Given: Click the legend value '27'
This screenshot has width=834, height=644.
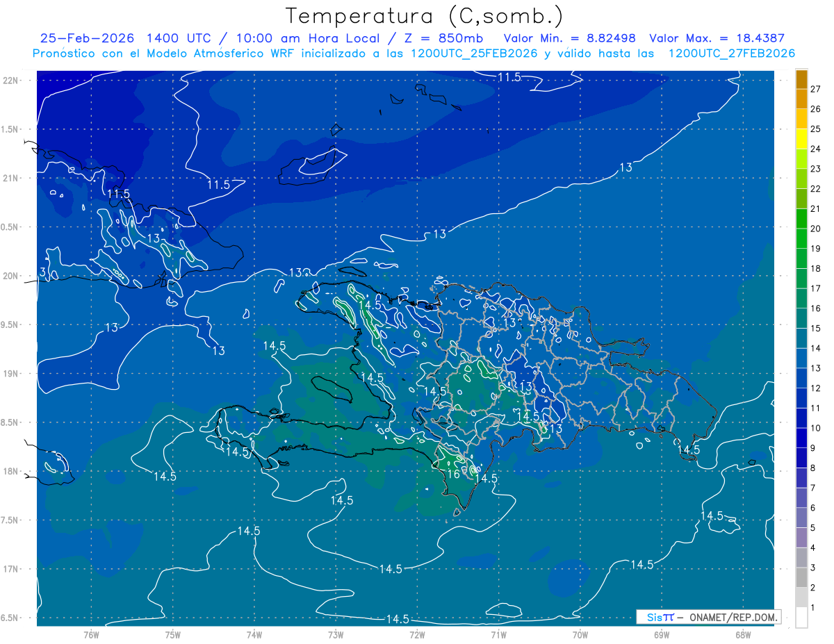Looking at the screenshot, I should point(816,89).
